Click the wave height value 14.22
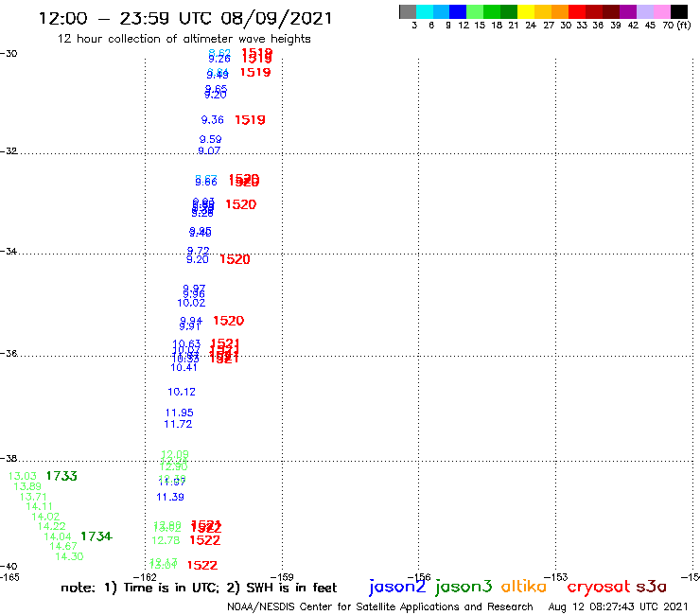 tap(52, 526)
